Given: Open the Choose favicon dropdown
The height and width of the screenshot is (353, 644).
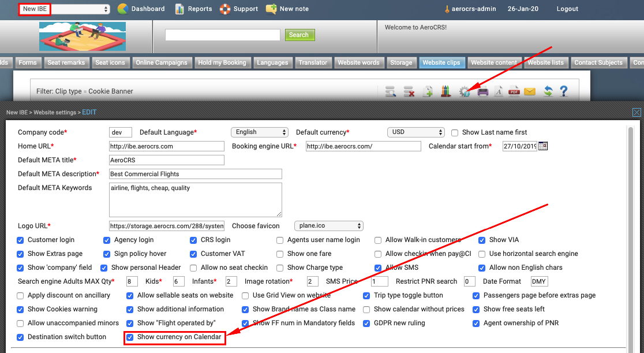Looking at the screenshot, I should tap(329, 226).
